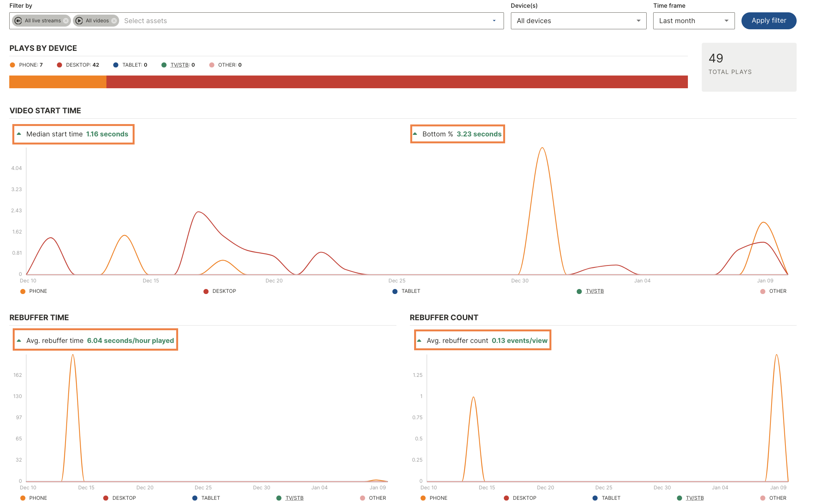Click the PHONE: 7 legend item
The image size is (824, 504).
(x=26, y=65)
